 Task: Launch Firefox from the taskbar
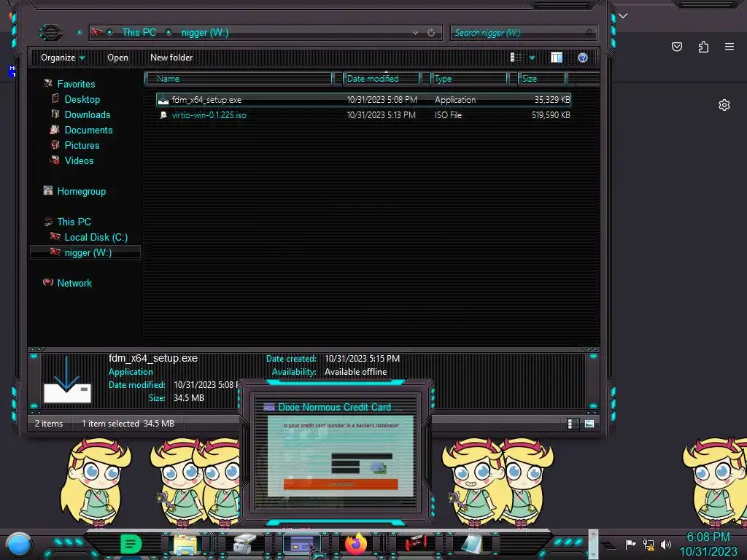(x=356, y=543)
